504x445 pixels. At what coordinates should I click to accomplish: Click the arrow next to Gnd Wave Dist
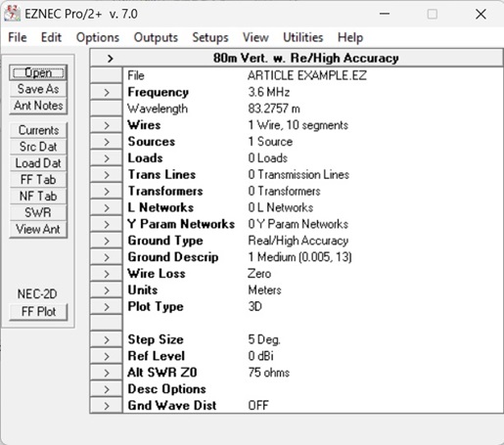tap(107, 406)
